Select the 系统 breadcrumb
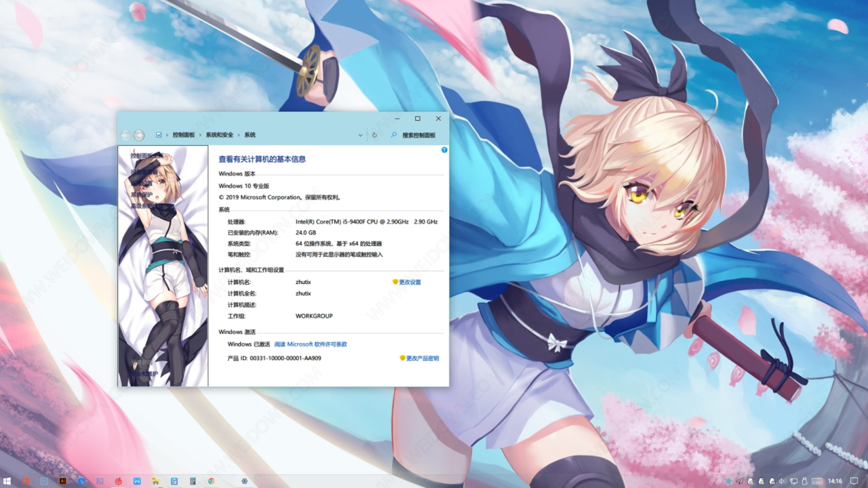The height and width of the screenshot is (488, 868). tap(250, 135)
